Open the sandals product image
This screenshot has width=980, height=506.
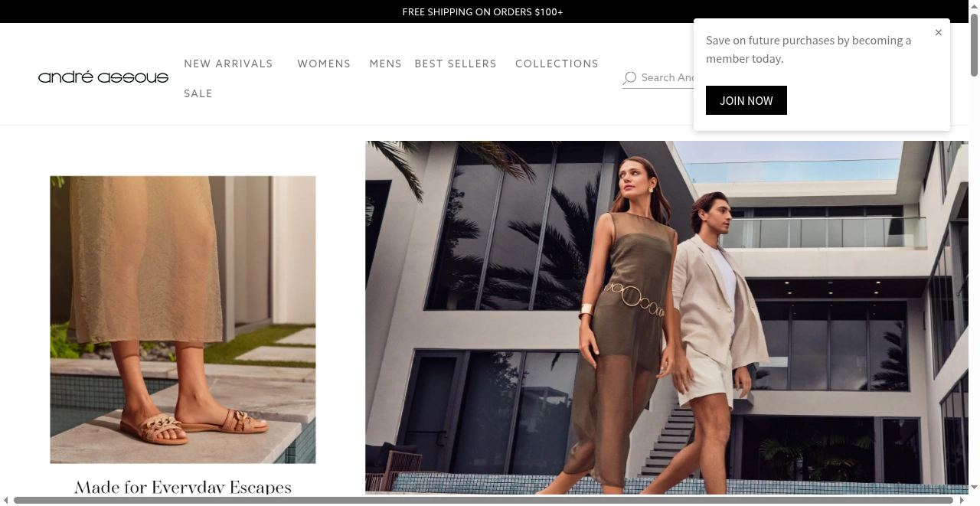click(x=183, y=319)
